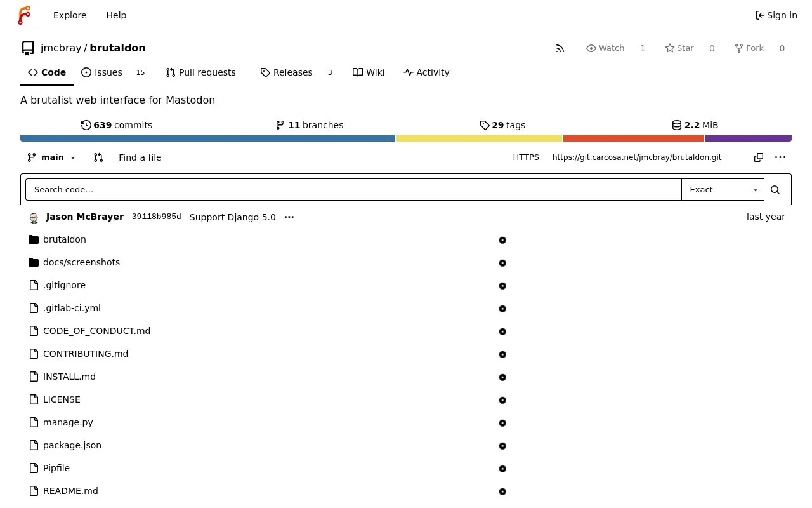This screenshot has height=508, width=812.
Task: Select the HTTPS clone protocol button
Action: click(526, 157)
